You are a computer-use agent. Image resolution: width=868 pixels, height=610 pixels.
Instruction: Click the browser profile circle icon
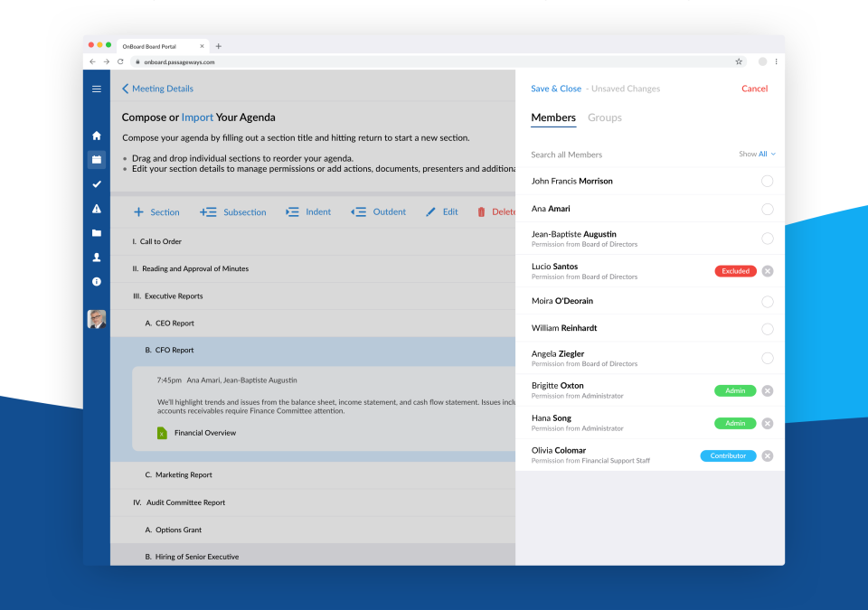coord(762,62)
